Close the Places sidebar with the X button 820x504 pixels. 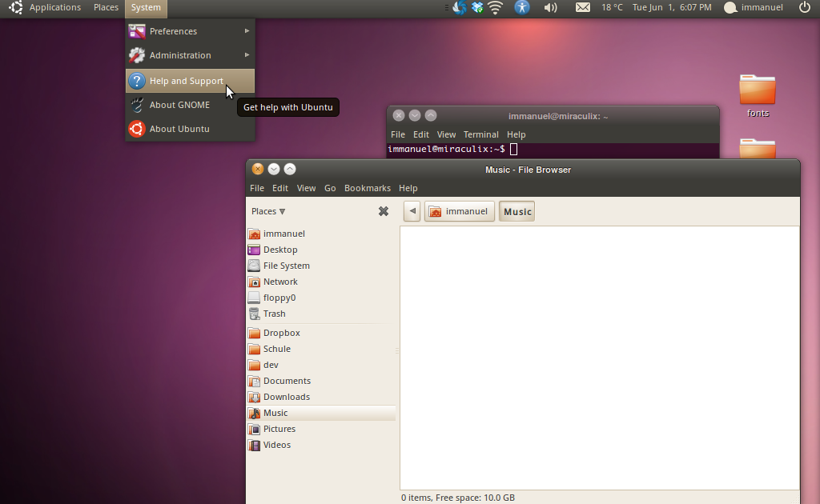[383, 210]
